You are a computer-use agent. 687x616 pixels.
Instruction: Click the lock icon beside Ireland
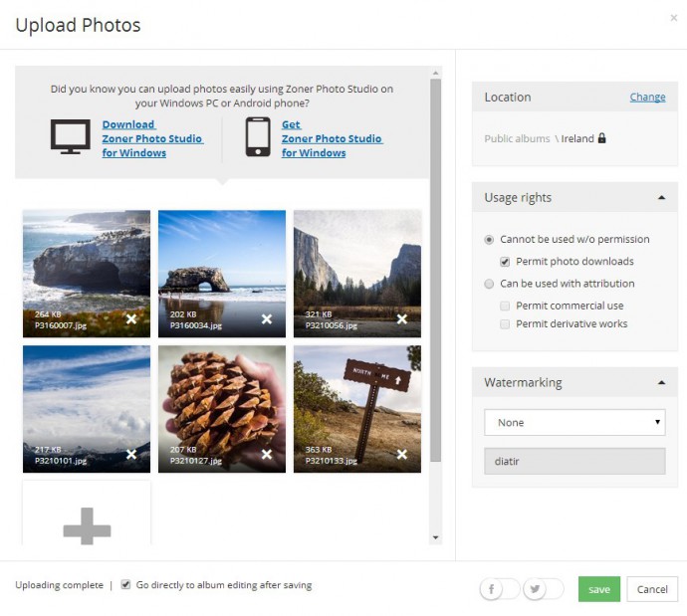pyautogui.click(x=602, y=138)
